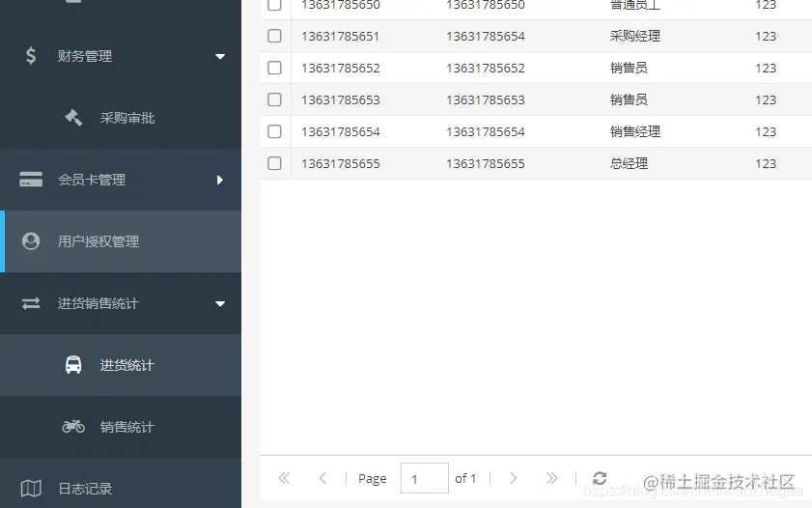Open 会员卡管理 menu item
Screen dimensions: 812x508
pyautogui.click(x=121, y=180)
